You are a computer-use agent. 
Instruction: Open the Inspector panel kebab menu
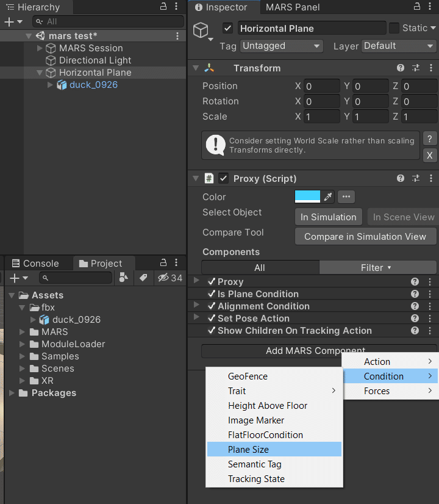(430, 6)
